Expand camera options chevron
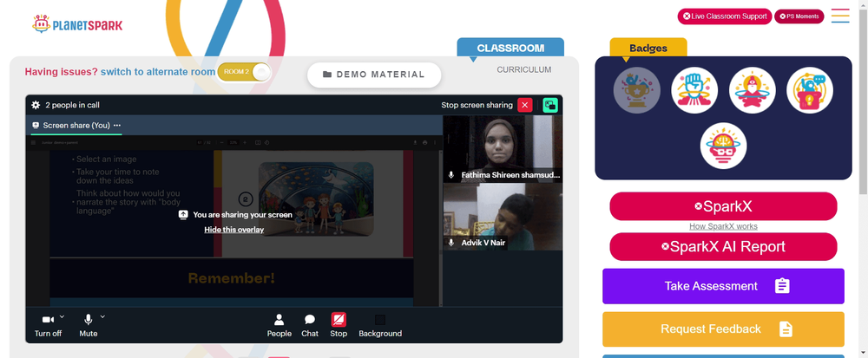 coord(62,316)
